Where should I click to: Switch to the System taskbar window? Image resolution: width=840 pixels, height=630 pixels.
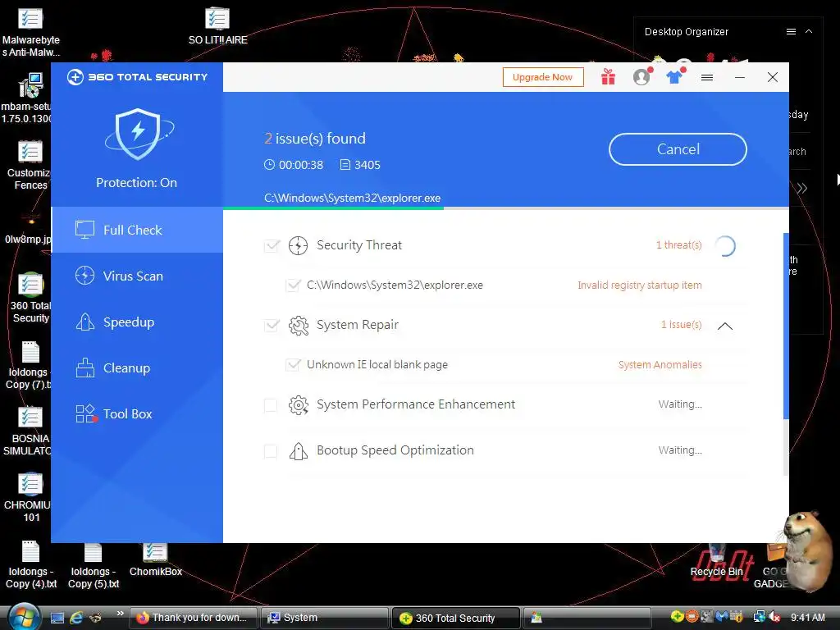click(x=325, y=618)
